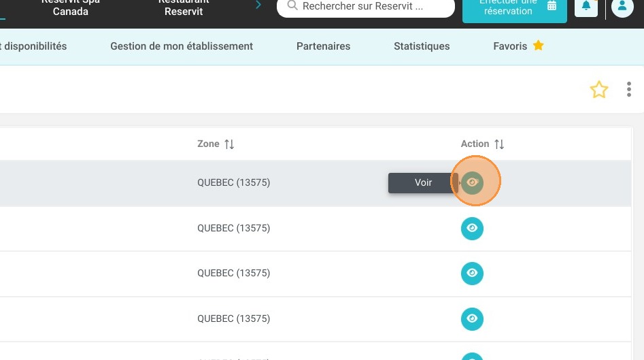The width and height of the screenshot is (644, 360).
Task: Open the disponibilités menu
Action: click(34, 46)
